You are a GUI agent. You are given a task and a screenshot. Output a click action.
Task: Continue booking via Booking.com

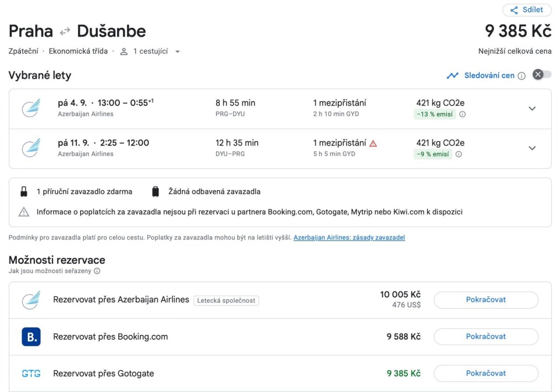pos(486,337)
